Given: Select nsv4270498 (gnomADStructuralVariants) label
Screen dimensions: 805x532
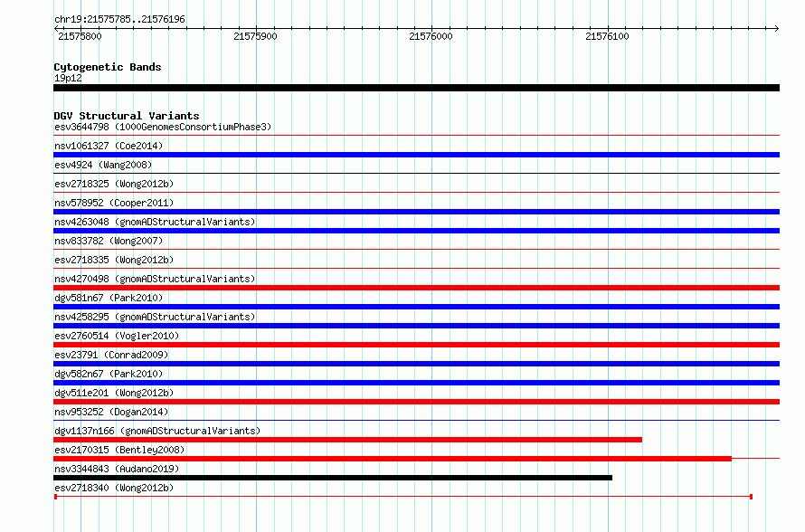Looking at the screenshot, I should pos(155,279).
